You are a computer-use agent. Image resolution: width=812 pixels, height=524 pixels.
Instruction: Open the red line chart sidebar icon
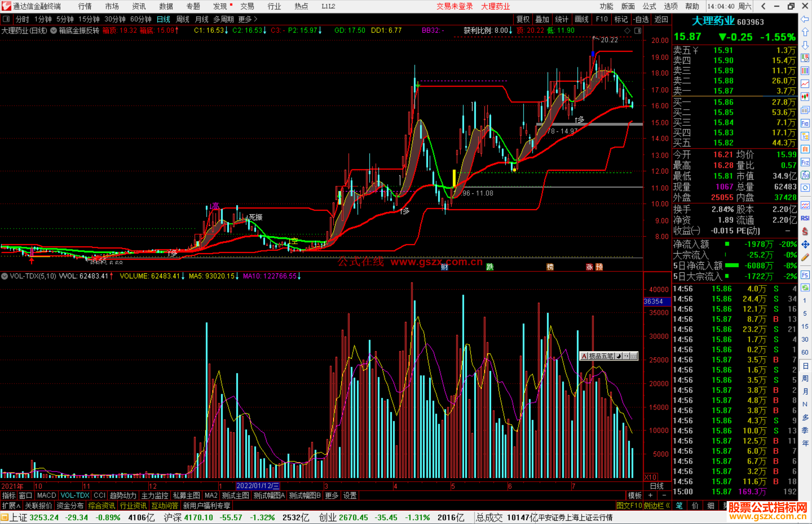click(805, 84)
